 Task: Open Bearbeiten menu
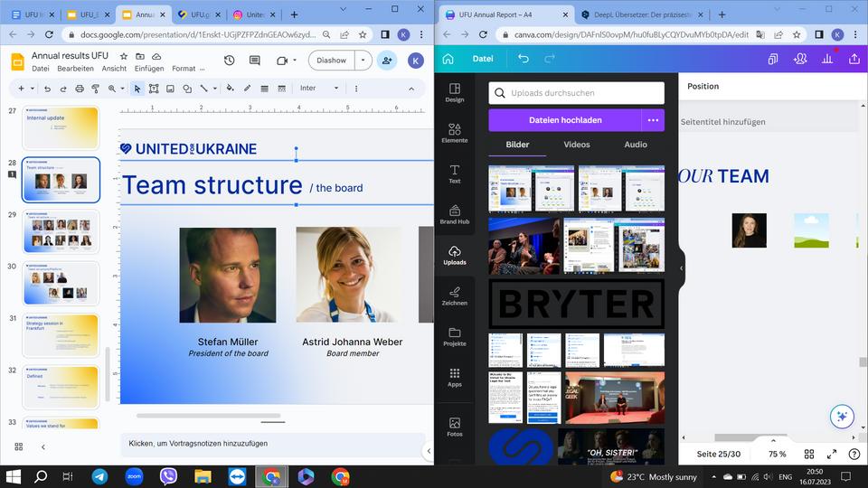coord(75,69)
